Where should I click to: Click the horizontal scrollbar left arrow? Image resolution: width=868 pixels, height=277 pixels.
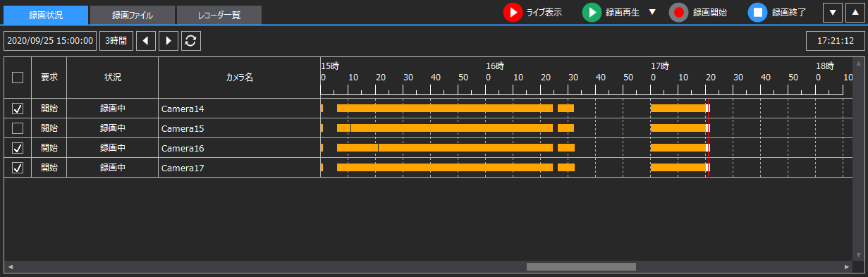(10, 267)
